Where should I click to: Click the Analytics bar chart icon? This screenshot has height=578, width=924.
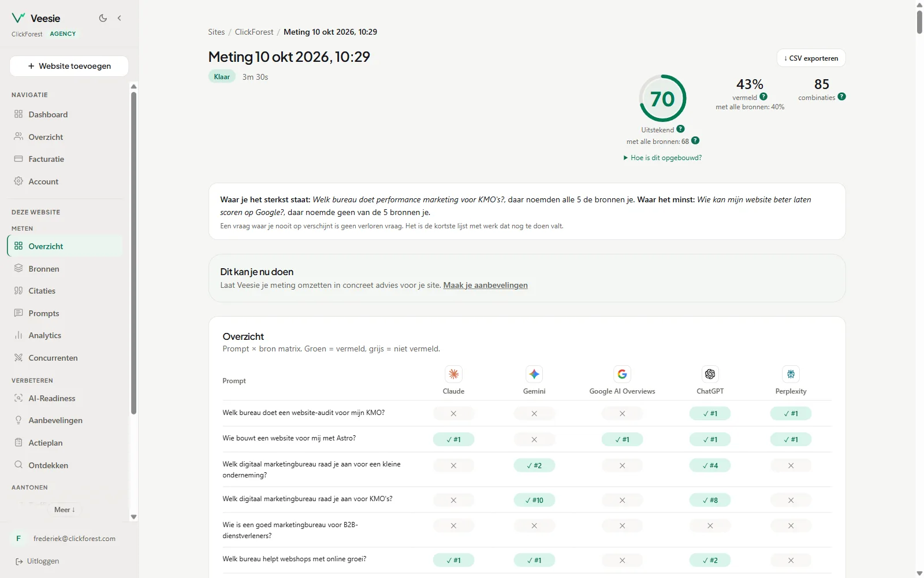(x=18, y=335)
